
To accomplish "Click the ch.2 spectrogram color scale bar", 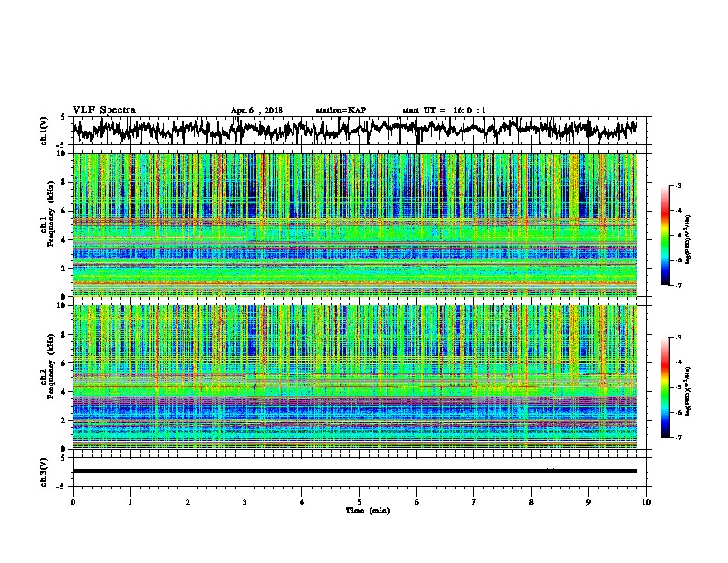I will click(665, 387).
